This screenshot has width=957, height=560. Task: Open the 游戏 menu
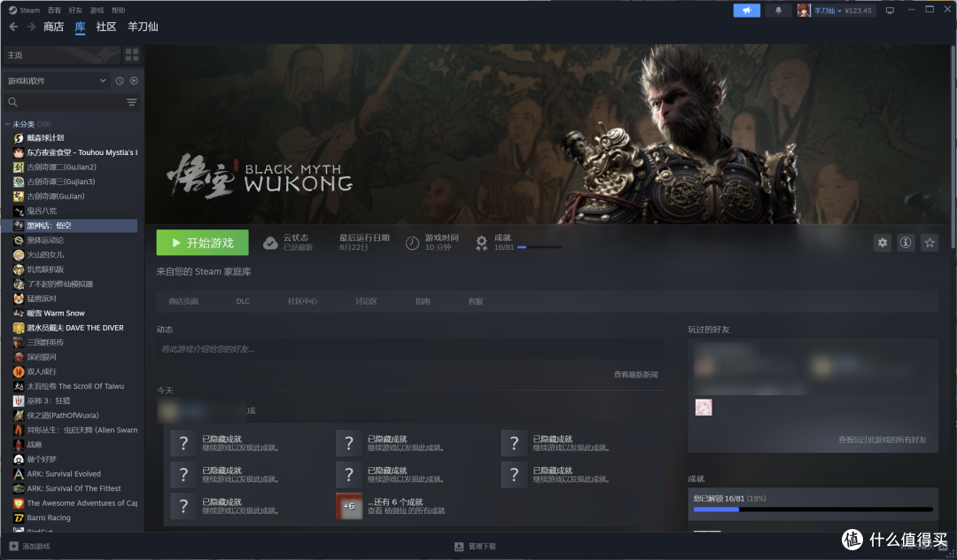coord(97,10)
